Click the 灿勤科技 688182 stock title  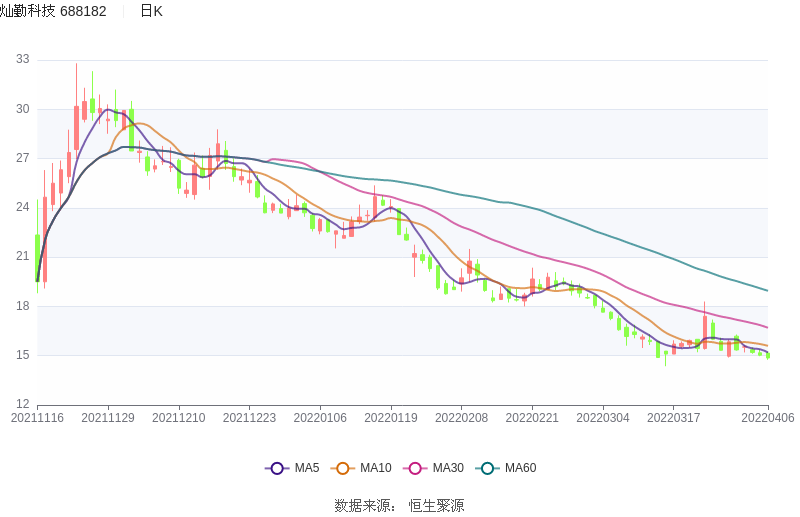(53, 11)
